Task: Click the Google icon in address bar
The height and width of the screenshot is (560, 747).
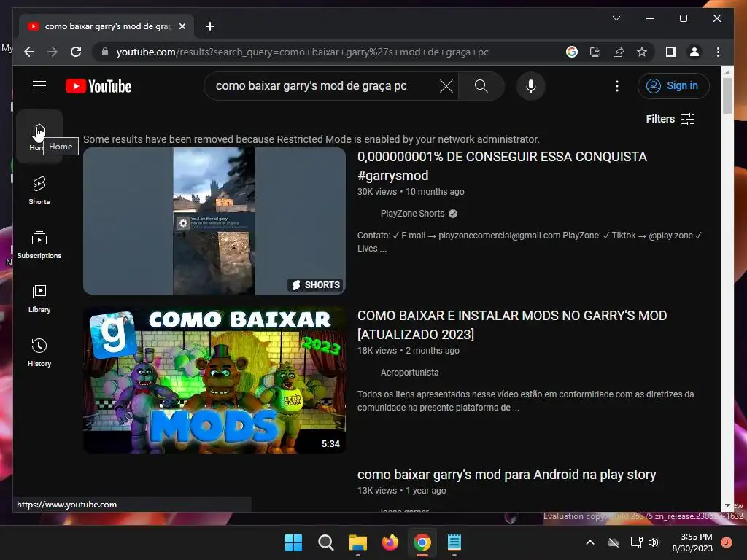Action: click(x=572, y=52)
